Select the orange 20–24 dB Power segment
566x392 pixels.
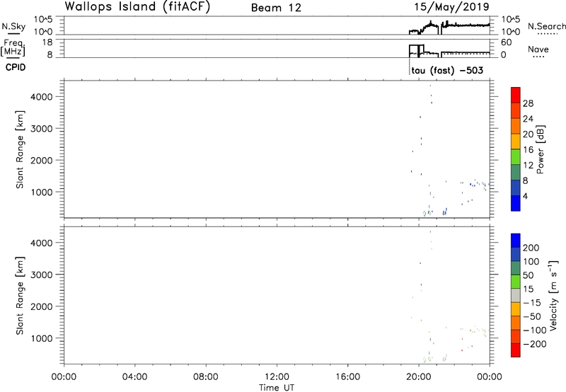(x=516, y=126)
